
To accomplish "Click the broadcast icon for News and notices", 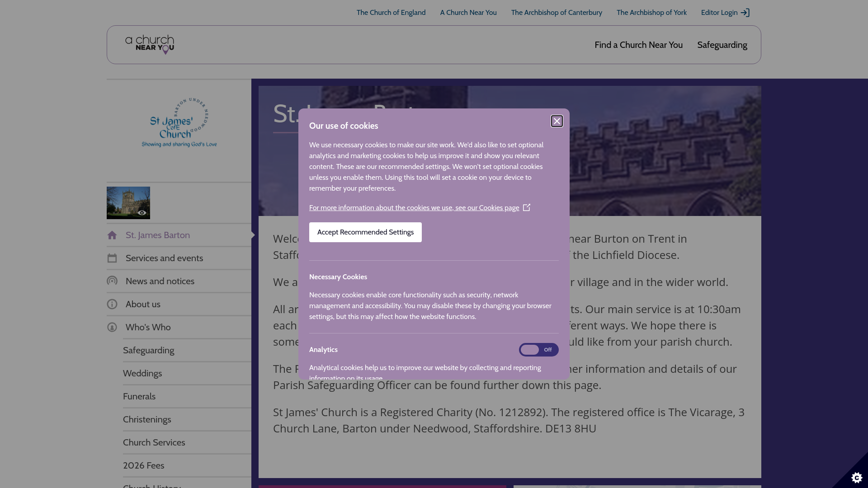I will tap(112, 281).
